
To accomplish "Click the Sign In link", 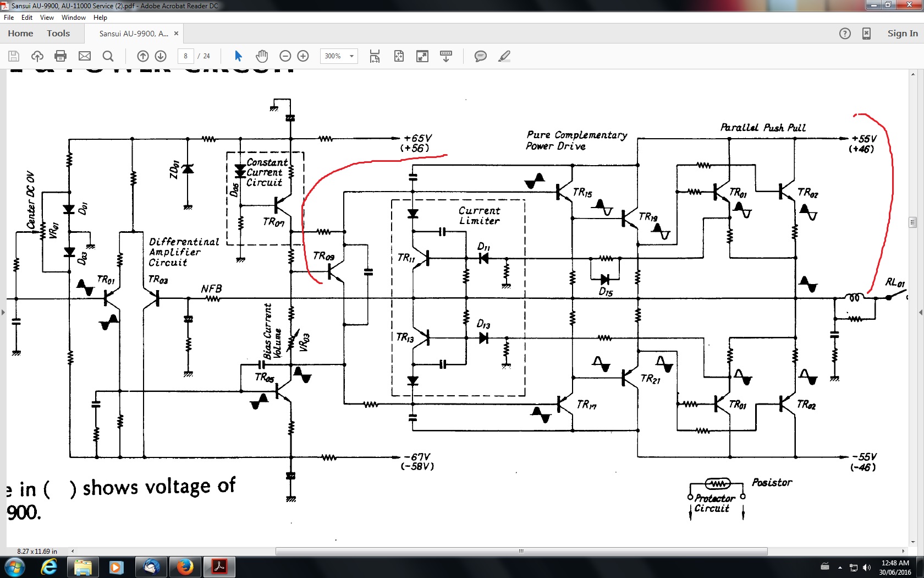I will pyautogui.click(x=903, y=34).
